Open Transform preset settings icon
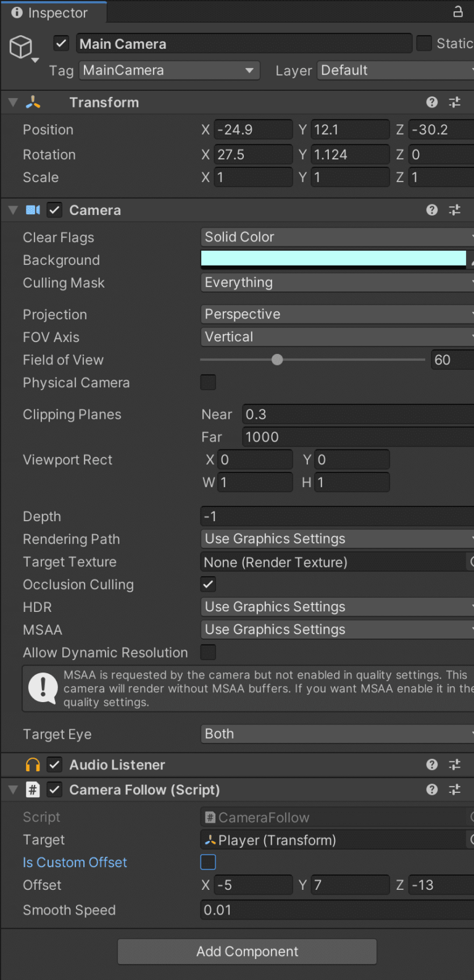Viewport: 474px width, 980px height. (455, 103)
